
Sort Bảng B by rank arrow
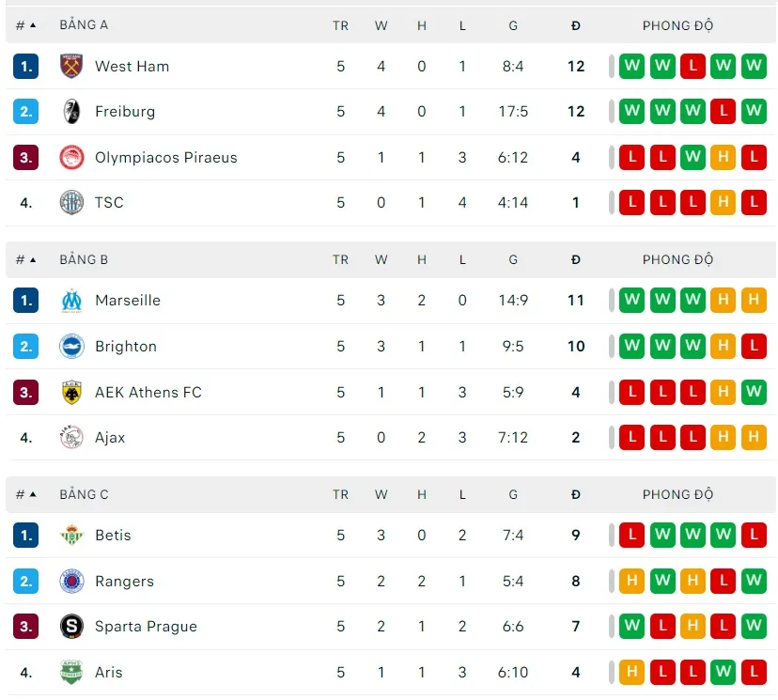33,260
